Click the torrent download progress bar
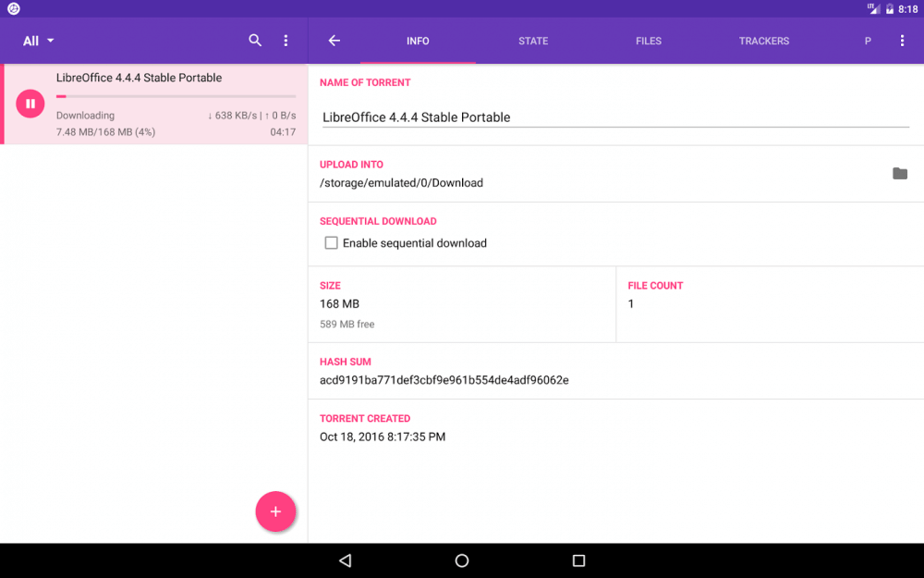The image size is (924, 578). tap(176, 96)
